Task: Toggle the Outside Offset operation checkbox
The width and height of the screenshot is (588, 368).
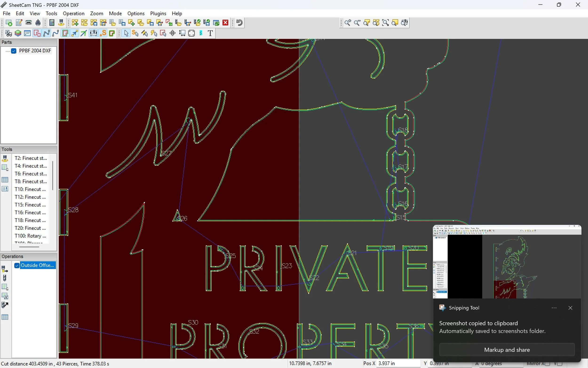Action: point(17,265)
